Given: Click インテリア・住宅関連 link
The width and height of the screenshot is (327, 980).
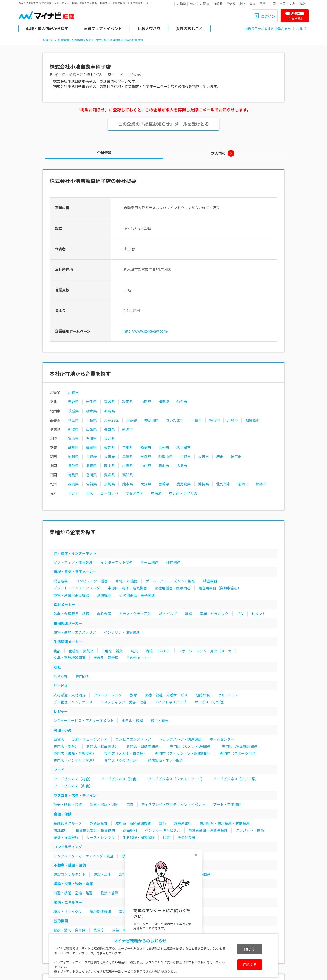Looking at the screenshot, I should point(122,633).
